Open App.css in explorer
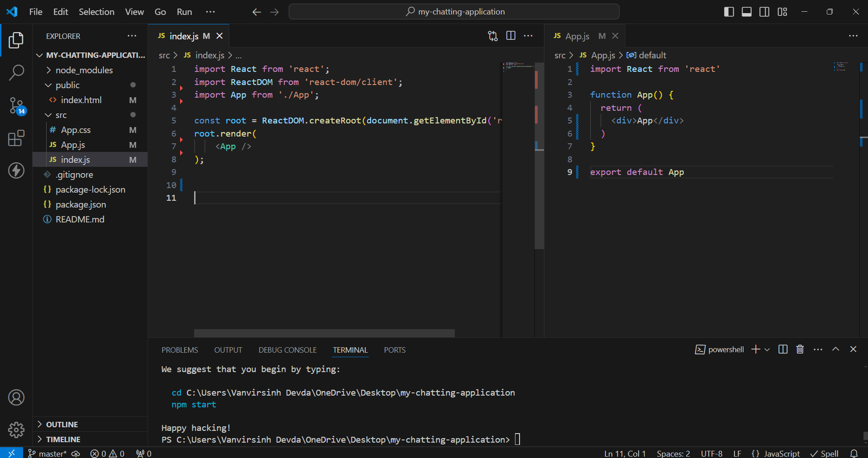Image resolution: width=868 pixels, height=458 pixels. tap(90, 130)
